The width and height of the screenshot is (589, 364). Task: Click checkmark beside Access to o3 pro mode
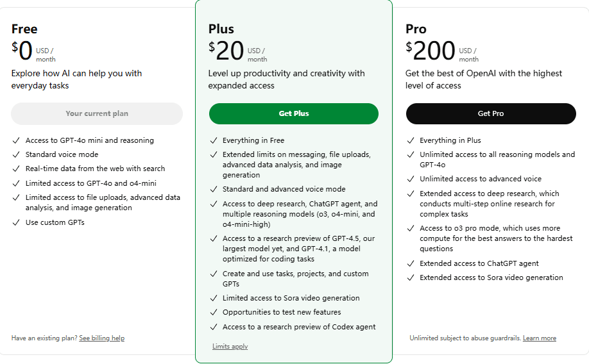(x=410, y=228)
